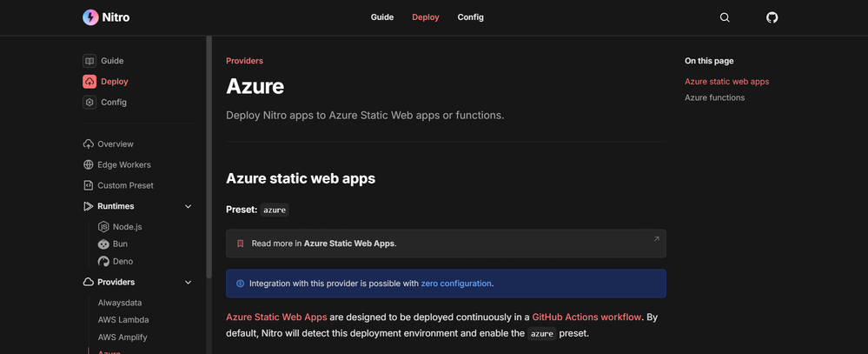Viewport: 868px width, 354px height.
Task: Collapse the Providers section chevron
Action: coord(189,282)
